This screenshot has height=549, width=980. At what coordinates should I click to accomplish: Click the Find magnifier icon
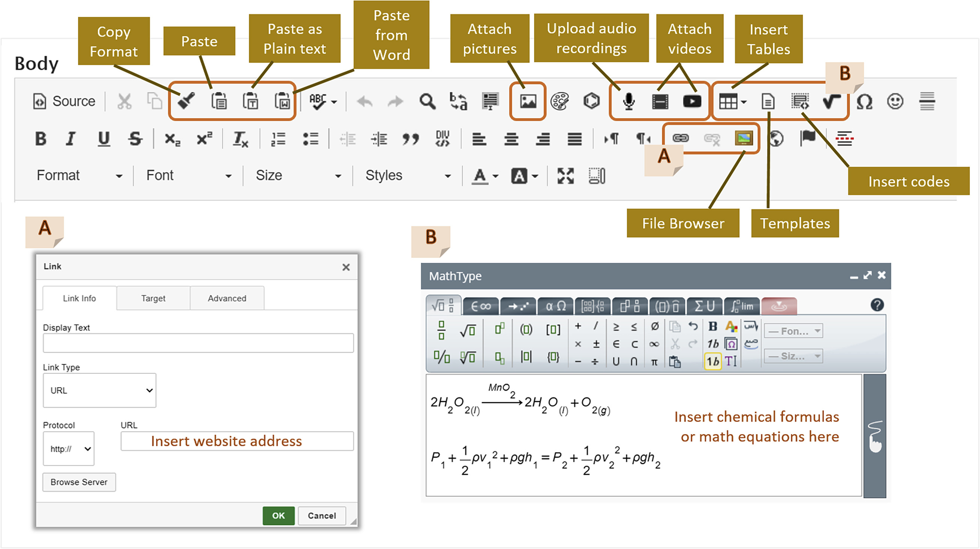pyautogui.click(x=427, y=101)
